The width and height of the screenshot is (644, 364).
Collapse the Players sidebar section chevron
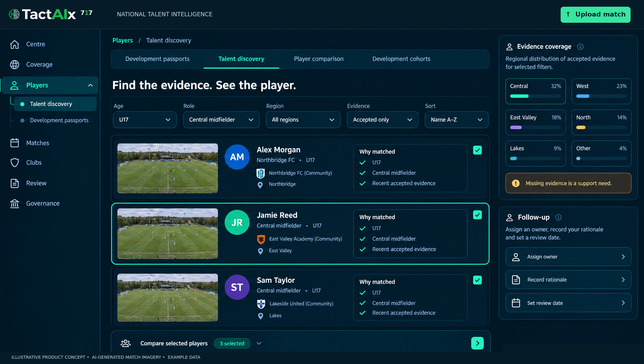click(90, 85)
